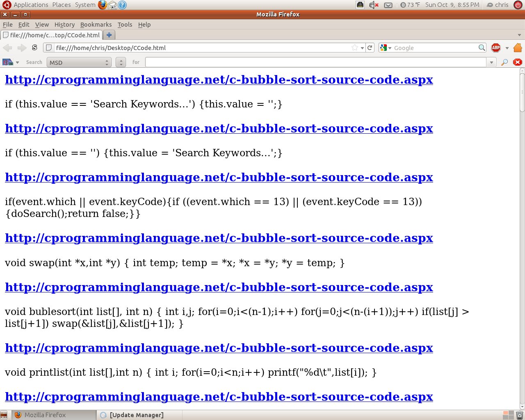Open the list-all-tabs dropdown arrow

(x=519, y=35)
